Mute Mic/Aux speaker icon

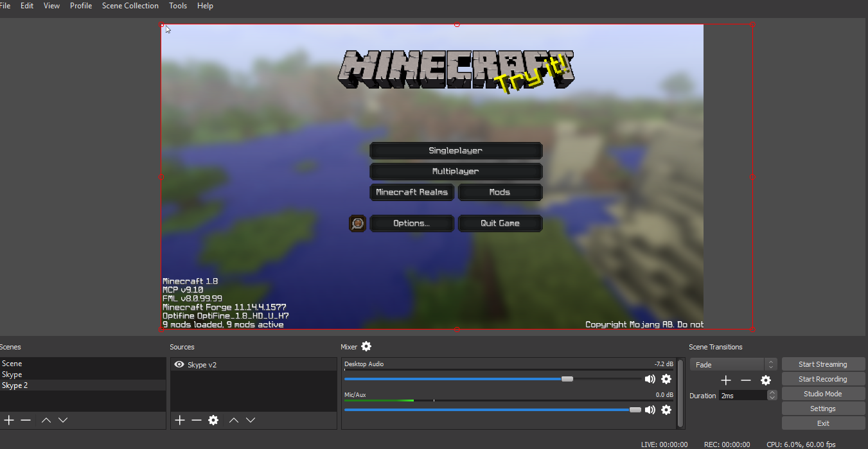click(x=650, y=410)
